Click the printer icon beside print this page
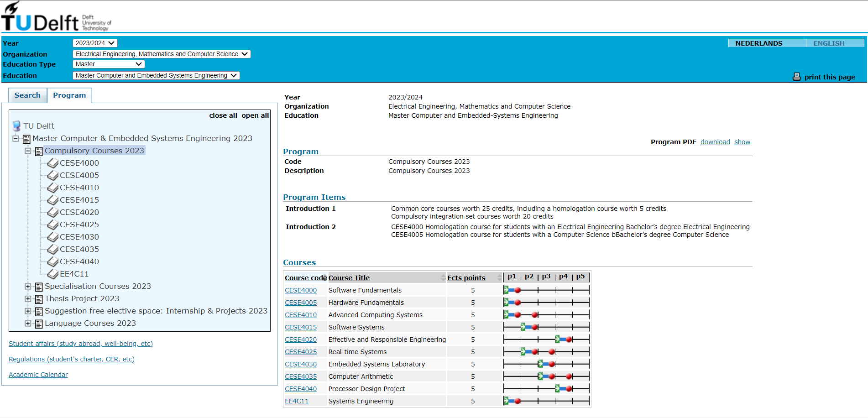 797,77
